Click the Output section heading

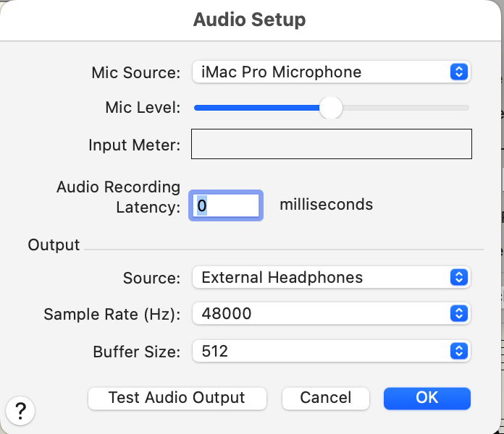(54, 245)
